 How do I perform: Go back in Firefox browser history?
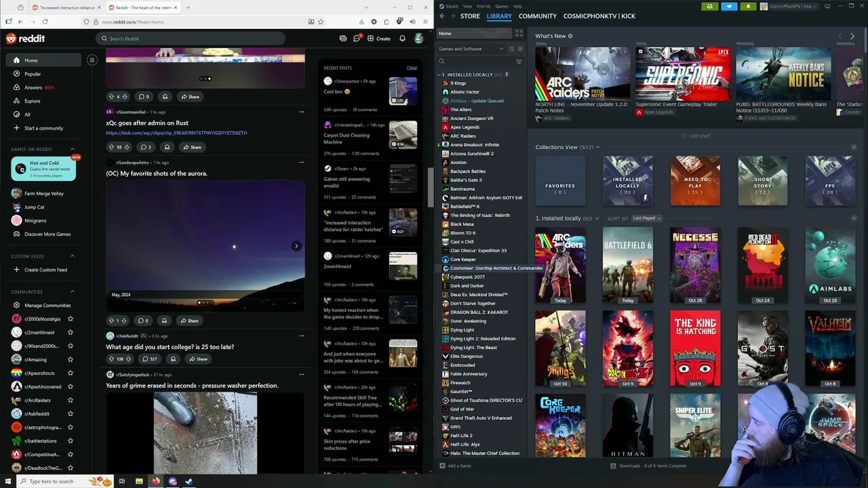coord(20,22)
